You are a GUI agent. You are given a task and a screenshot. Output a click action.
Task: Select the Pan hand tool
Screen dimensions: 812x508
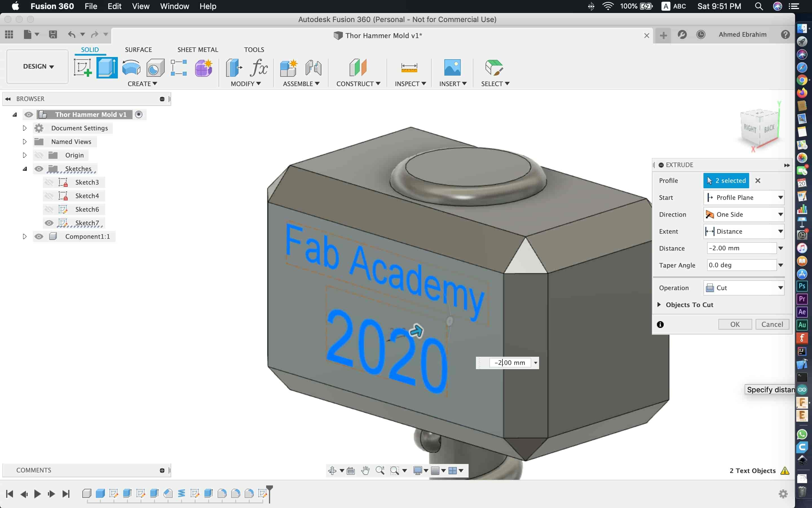click(365, 470)
